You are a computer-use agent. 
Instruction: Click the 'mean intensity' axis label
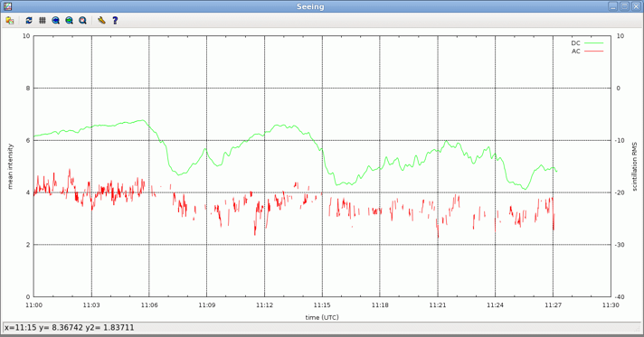10,166
